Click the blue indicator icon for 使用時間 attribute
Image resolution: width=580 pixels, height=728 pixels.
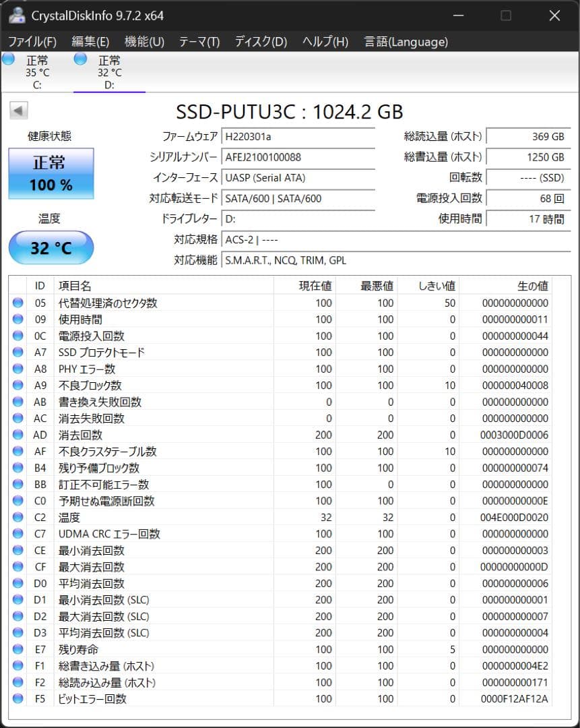pos(17,320)
